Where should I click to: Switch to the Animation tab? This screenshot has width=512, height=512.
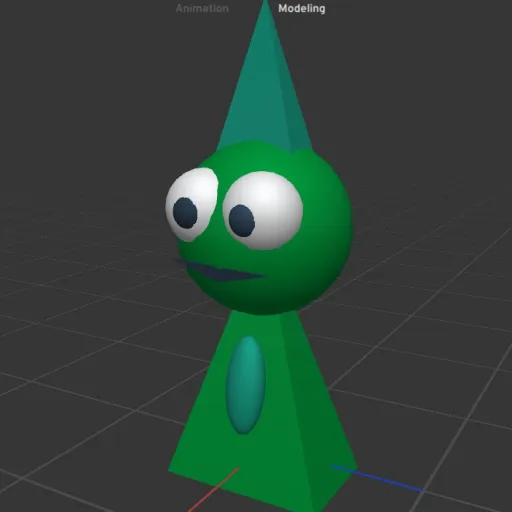(x=202, y=8)
